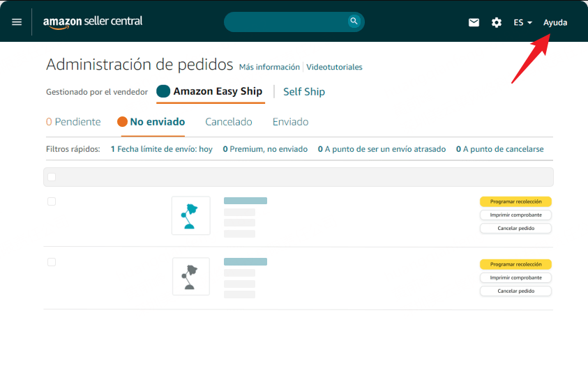Expand the ES language dropdown

pos(522,22)
